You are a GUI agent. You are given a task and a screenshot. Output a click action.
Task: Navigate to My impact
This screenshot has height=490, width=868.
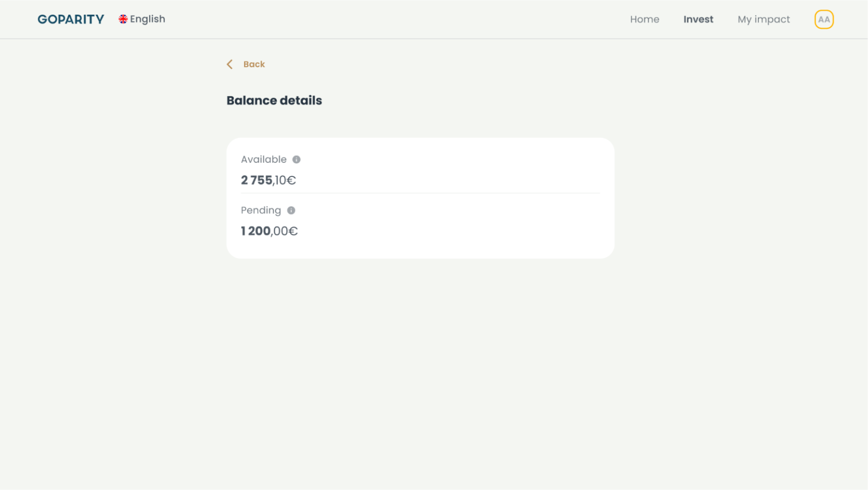764,19
